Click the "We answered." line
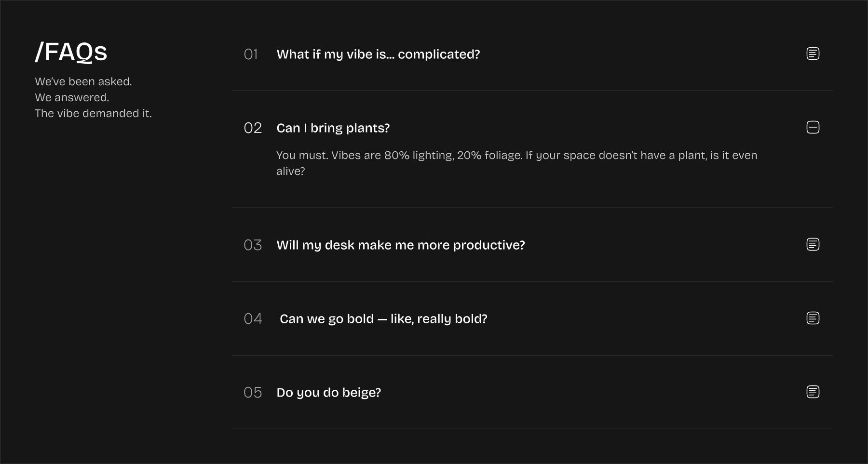Image resolution: width=868 pixels, height=464 pixels. click(x=72, y=97)
